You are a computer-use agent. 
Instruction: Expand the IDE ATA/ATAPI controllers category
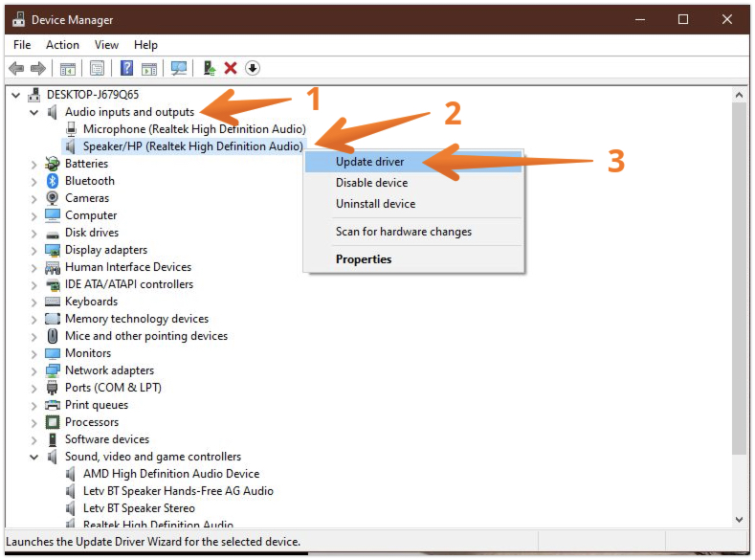tap(33, 285)
